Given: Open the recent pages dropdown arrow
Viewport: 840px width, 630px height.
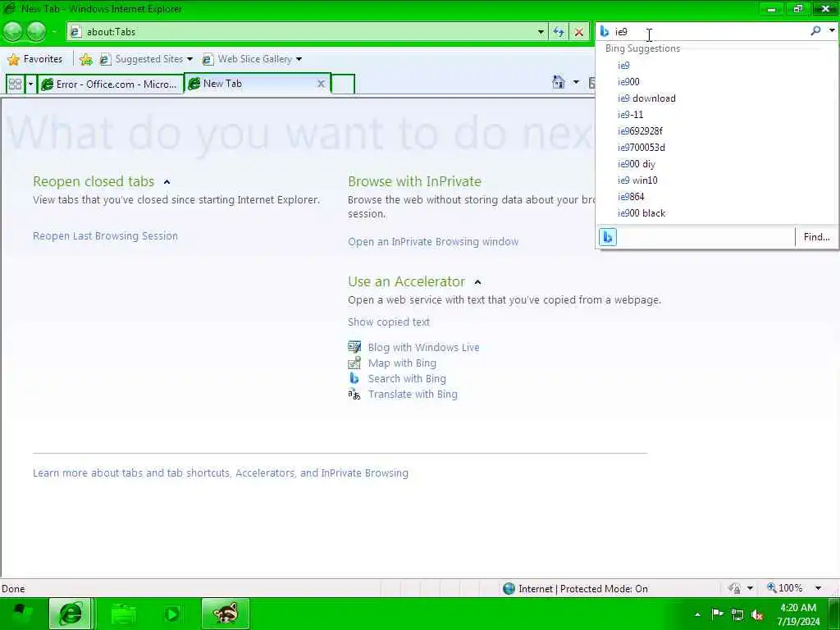Looking at the screenshot, I should [x=54, y=32].
